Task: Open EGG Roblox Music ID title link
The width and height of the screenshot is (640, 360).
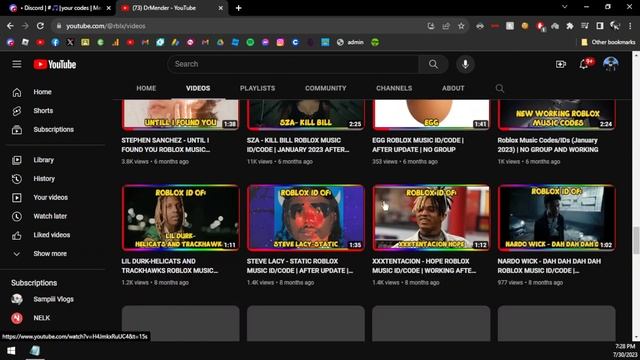Action: [x=418, y=145]
